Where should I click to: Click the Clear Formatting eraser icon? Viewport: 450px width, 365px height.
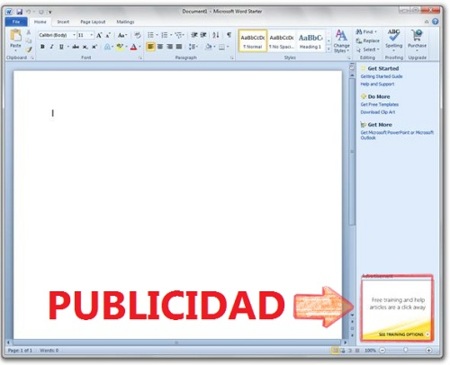137,35
